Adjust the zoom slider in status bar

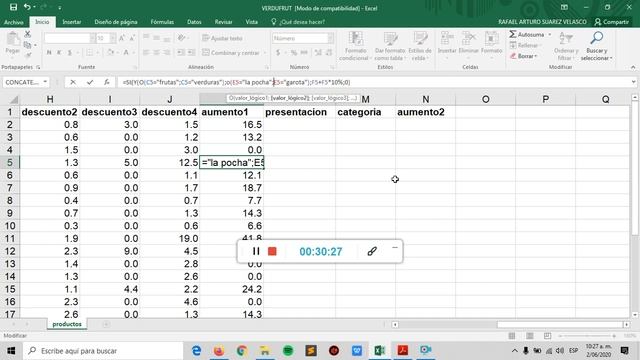coord(587,336)
